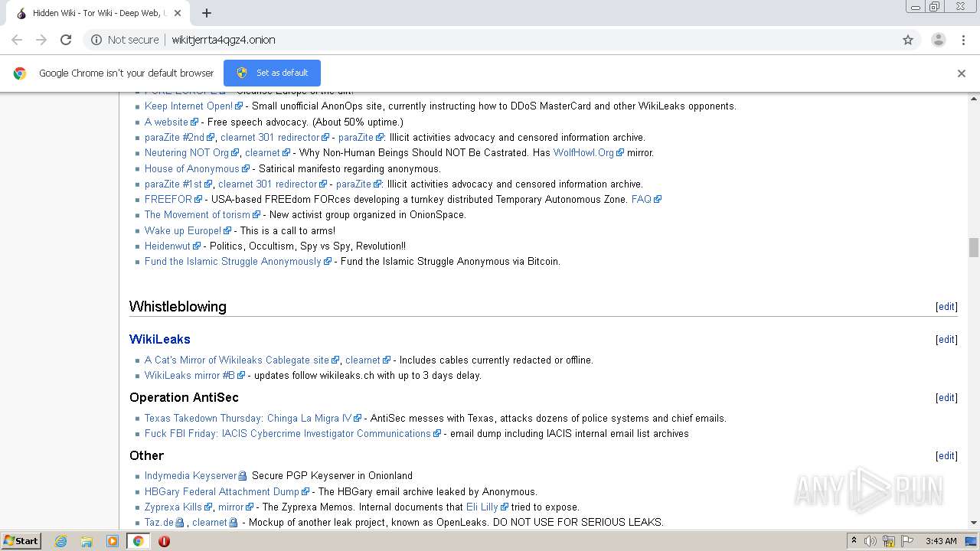Bookmark this page with the star icon
The width and height of the screenshot is (980, 551).
coord(908,40)
